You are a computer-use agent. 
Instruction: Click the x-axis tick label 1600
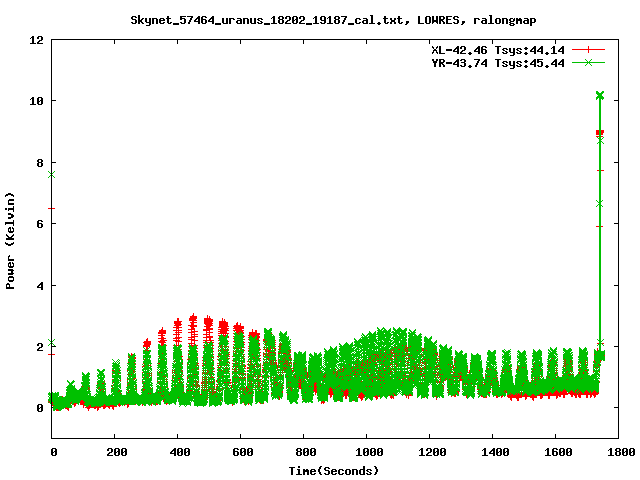(558, 452)
